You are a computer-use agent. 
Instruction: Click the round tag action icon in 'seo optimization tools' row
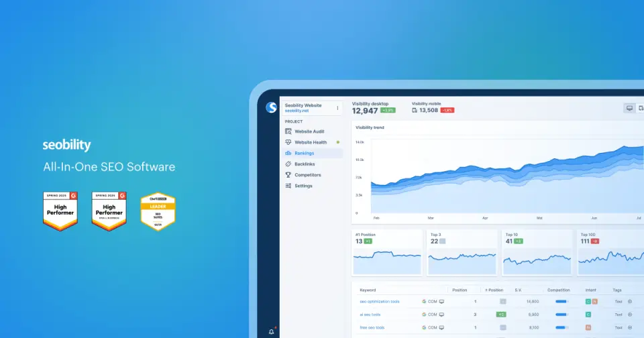click(630, 301)
